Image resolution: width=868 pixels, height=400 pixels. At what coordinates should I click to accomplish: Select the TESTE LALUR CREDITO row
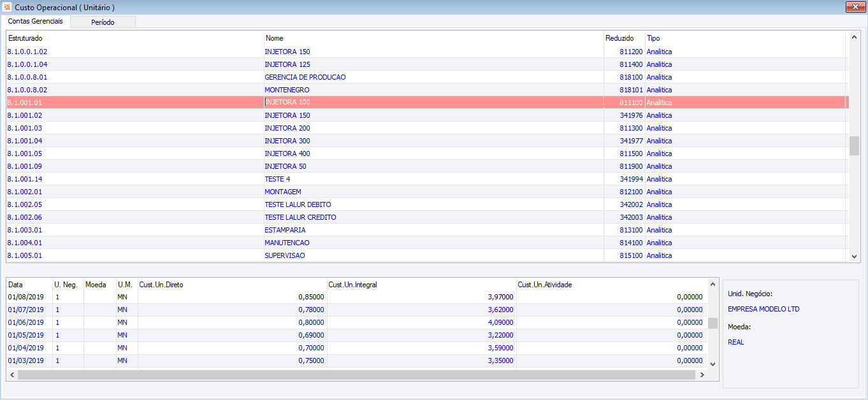coord(427,217)
